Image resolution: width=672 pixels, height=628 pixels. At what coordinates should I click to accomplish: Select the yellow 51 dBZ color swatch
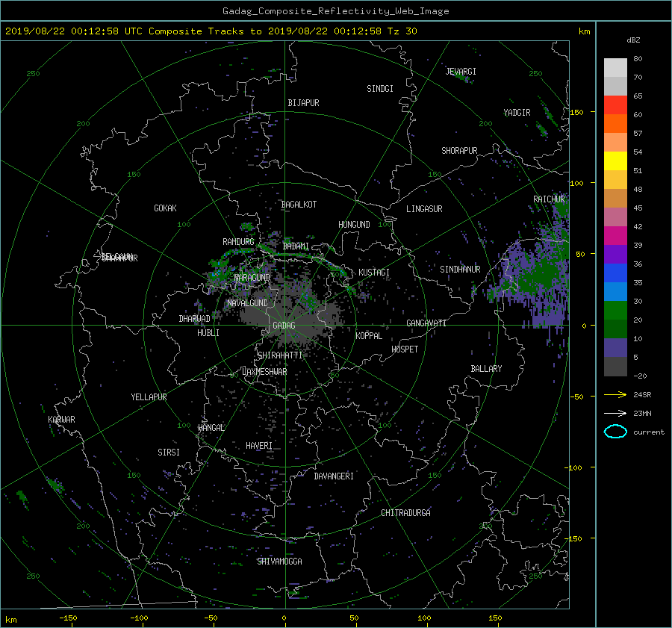(615, 161)
